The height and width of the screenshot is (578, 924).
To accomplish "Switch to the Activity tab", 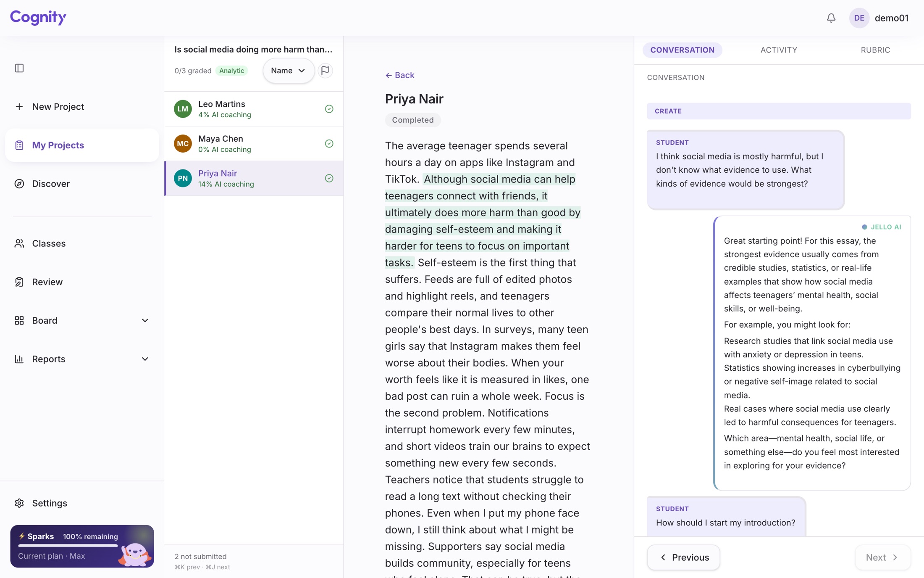I will (779, 50).
